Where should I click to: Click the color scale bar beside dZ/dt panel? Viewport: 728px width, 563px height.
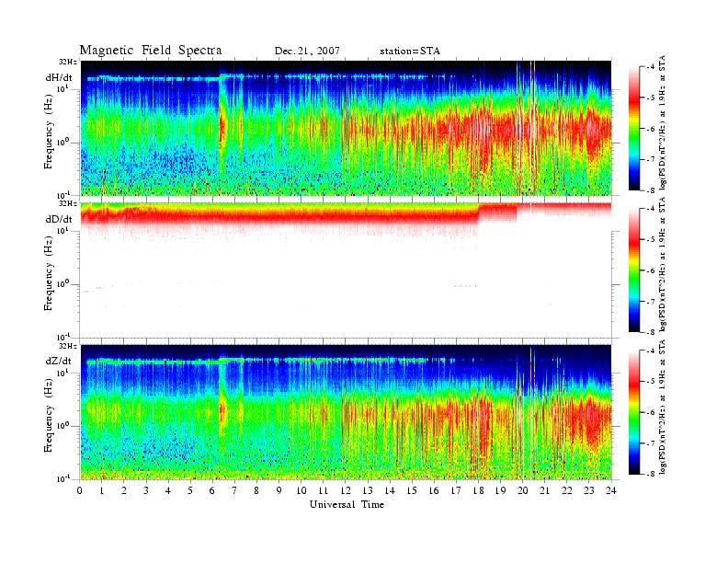click(634, 412)
